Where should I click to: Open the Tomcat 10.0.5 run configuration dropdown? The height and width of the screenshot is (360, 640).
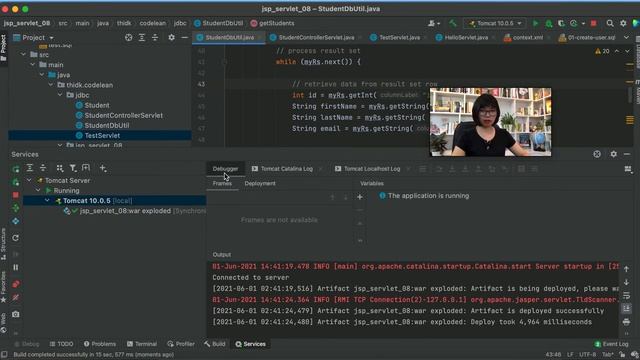495,24
